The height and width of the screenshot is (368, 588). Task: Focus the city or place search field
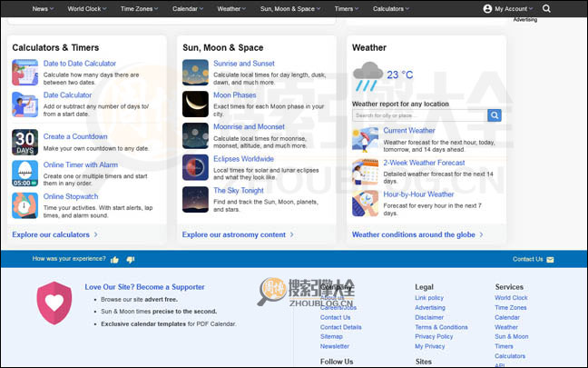point(419,115)
